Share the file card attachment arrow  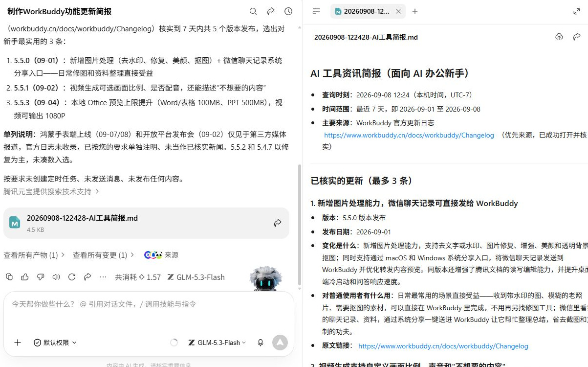(278, 223)
